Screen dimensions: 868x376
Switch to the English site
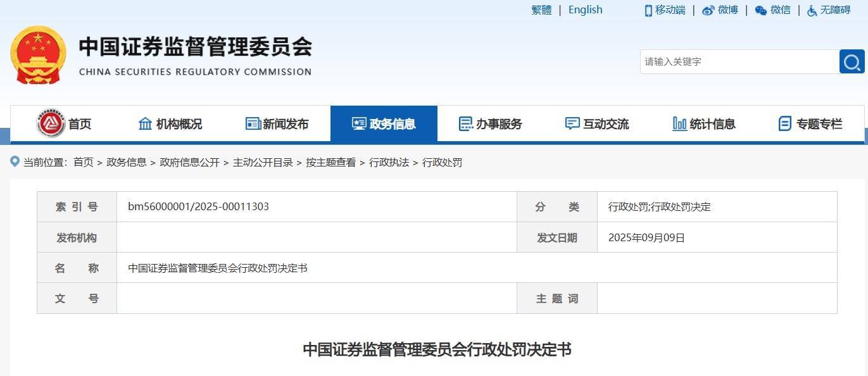coord(586,10)
